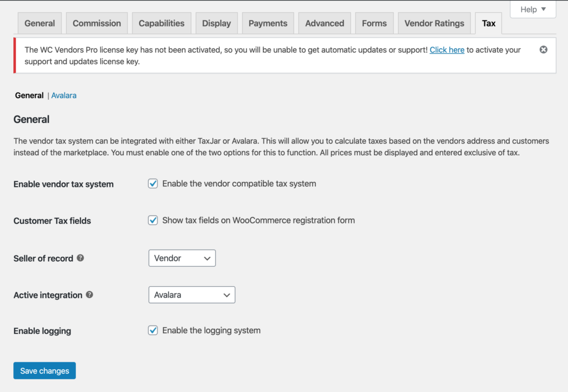Open the Forms tab
Viewport: 568px width, 392px height.
[374, 23]
